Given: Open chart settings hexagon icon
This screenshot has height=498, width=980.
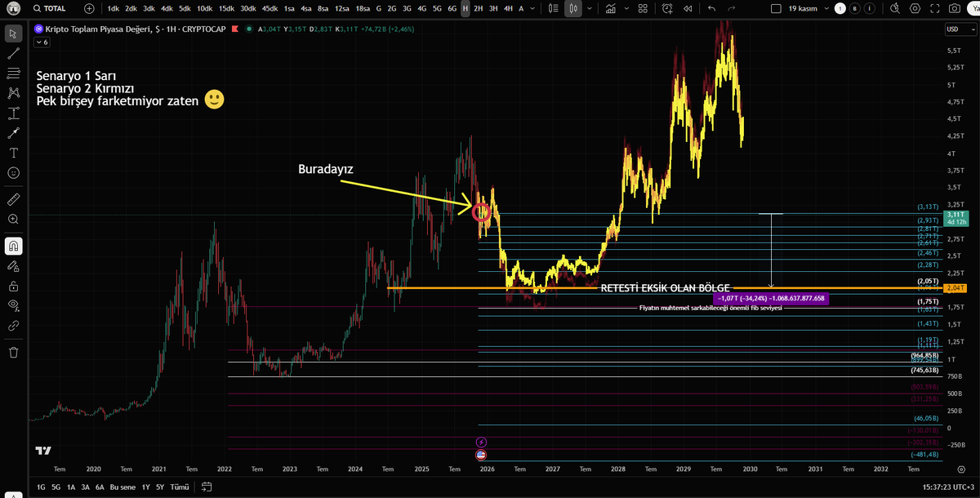Looking at the screenshot, I should [x=915, y=8].
